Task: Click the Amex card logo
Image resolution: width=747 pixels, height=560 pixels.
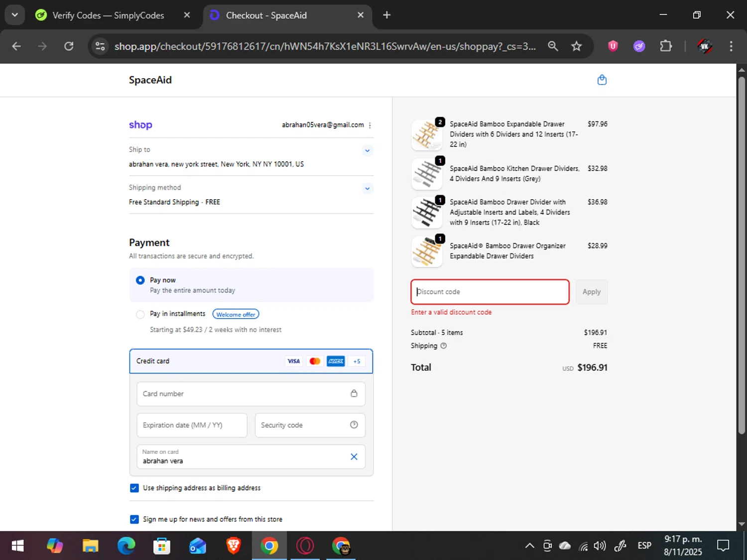Action: coord(336,361)
